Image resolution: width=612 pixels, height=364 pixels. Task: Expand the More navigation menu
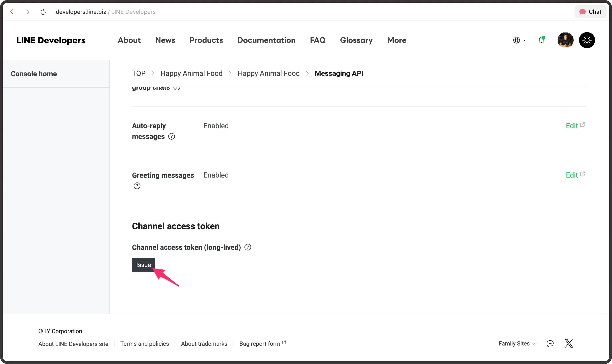pyautogui.click(x=396, y=40)
